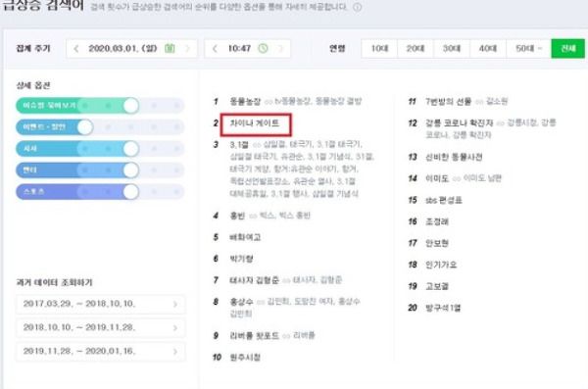
Task: Open rank 15 keyword sbs 편성표
Action: coord(444,200)
